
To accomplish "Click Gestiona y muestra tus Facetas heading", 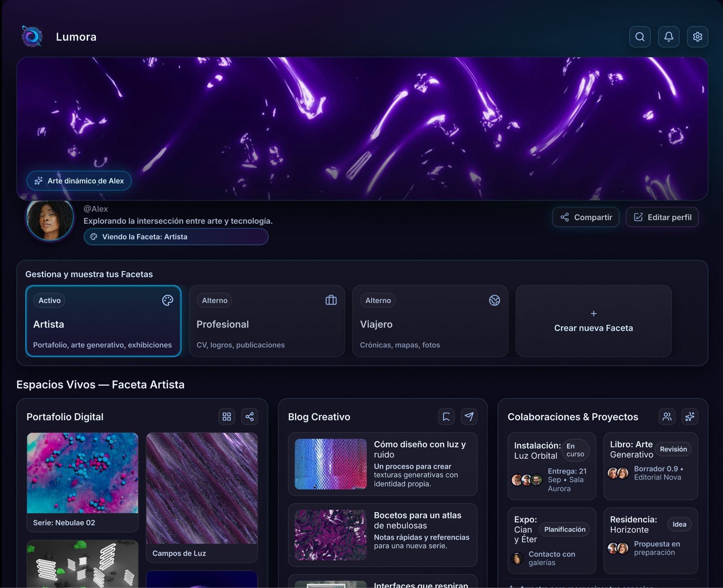I will (x=89, y=274).
